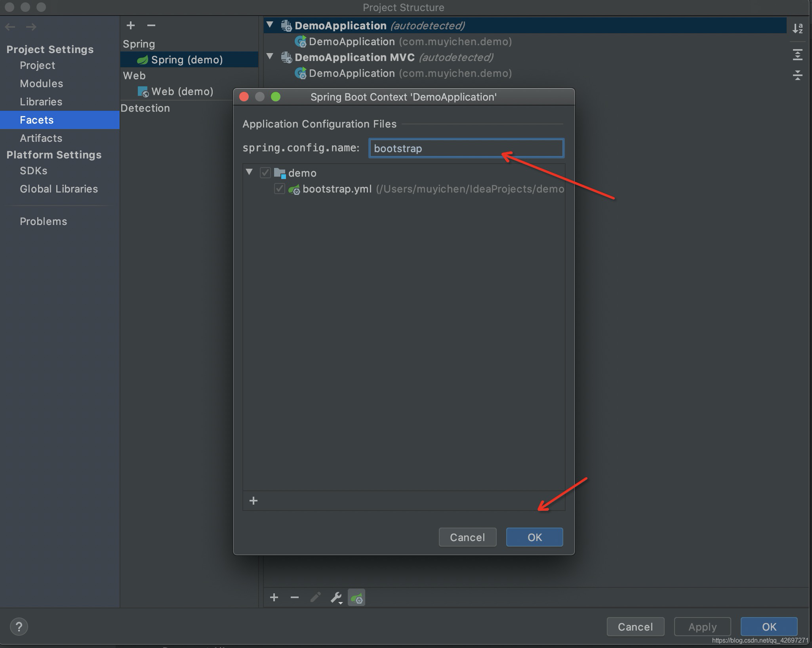
Task: Select the Spring (demo) facet
Action: 189,60
